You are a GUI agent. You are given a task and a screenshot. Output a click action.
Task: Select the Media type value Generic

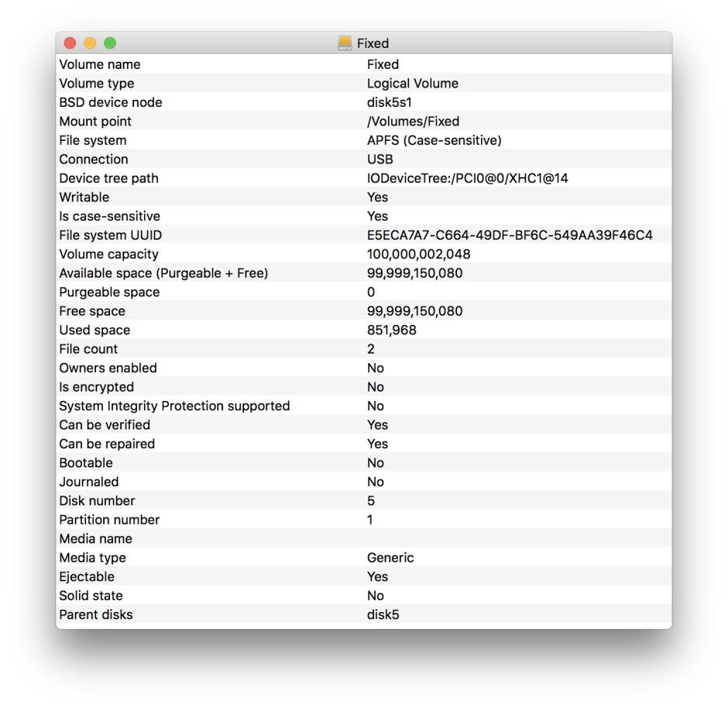390,557
